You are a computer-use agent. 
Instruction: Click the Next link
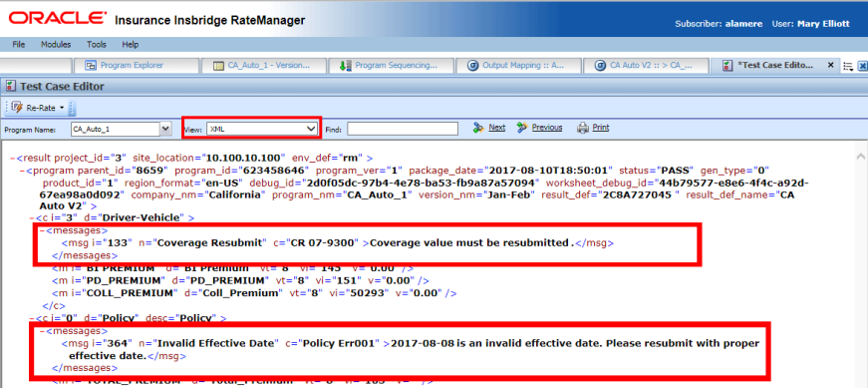click(x=496, y=128)
